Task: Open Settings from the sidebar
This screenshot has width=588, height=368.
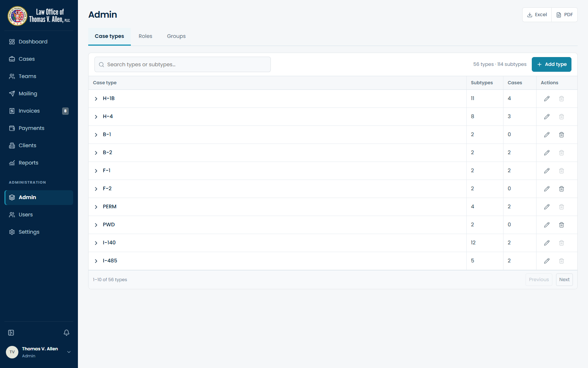Action: (x=39, y=232)
